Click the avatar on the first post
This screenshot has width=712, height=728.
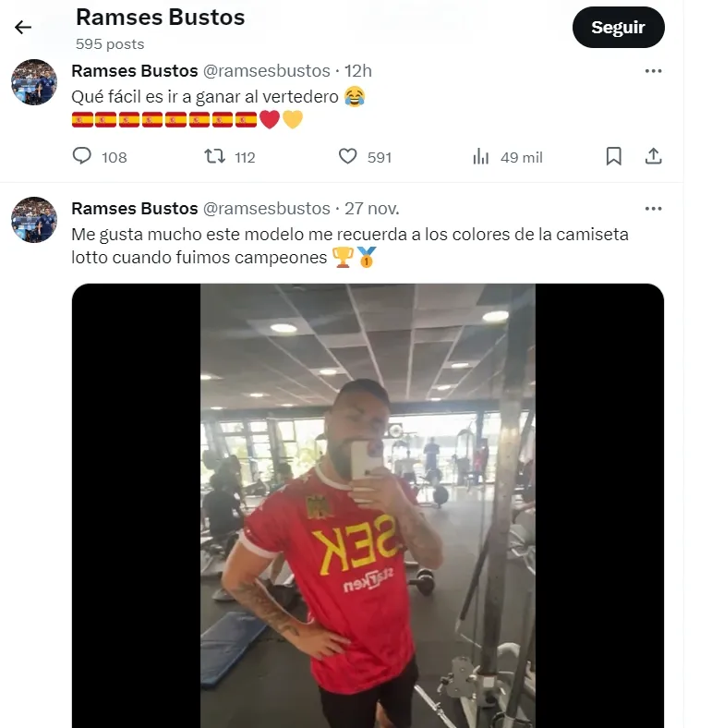[34, 82]
